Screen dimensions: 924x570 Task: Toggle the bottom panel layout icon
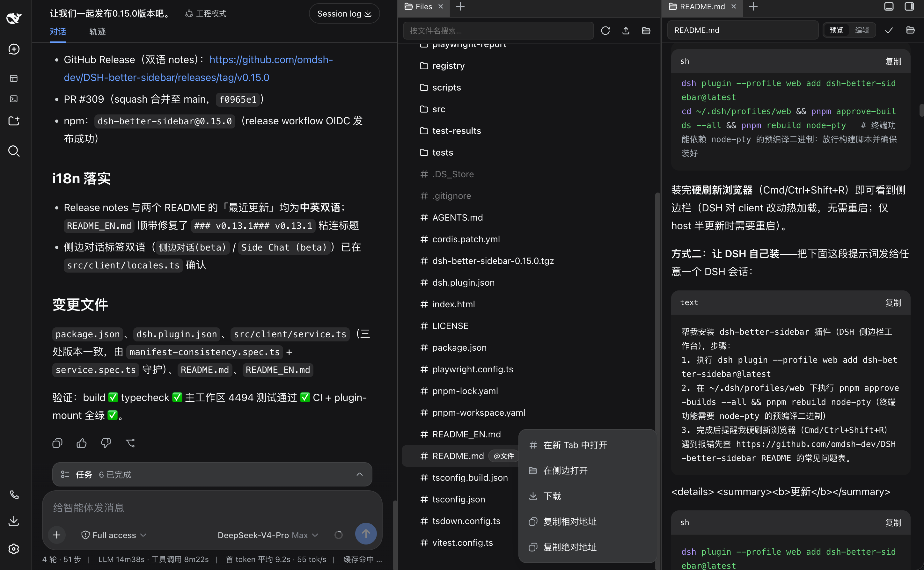pos(889,6)
